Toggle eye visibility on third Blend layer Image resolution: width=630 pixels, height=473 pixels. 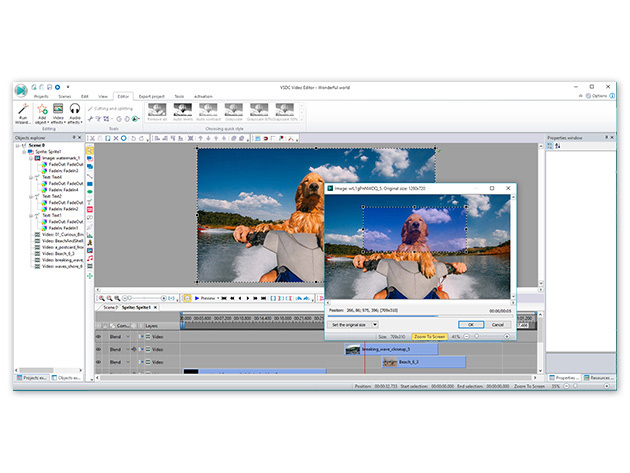(98, 362)
